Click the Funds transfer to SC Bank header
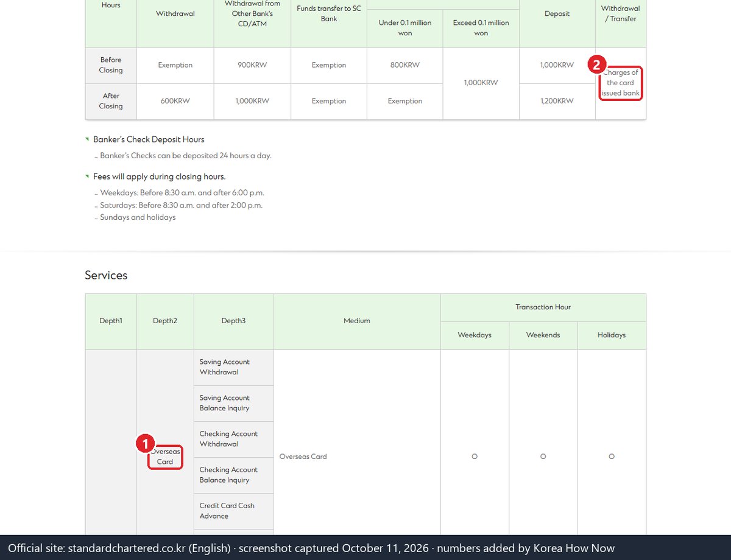The height and width of the screenshot is (560, 731). pyautogui.click(x=329, y=13)
